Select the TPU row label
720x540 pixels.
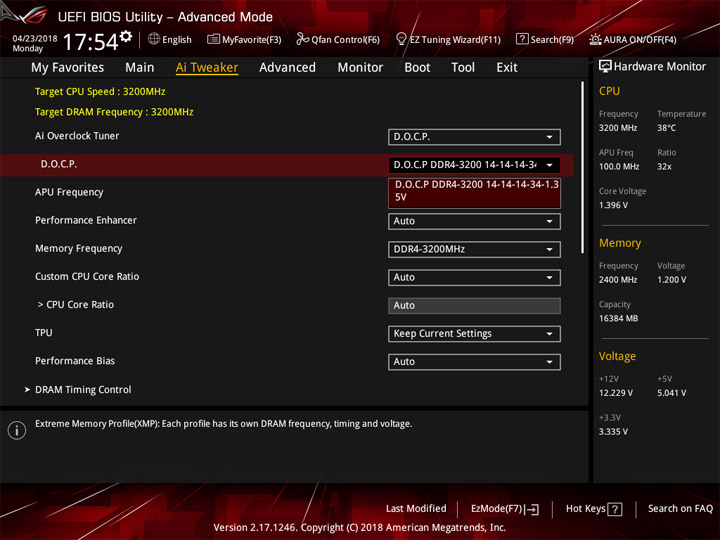click(x=44, y=332)
